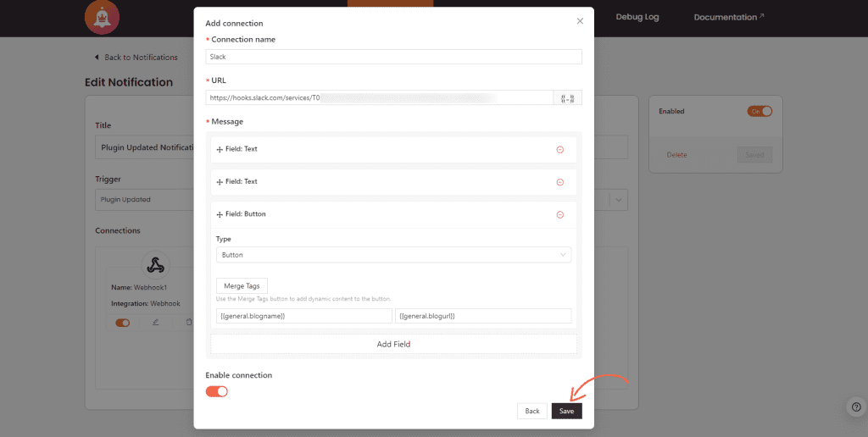
Task: Click the 'Integration: Webhook' text
Action: pos(146,304)
